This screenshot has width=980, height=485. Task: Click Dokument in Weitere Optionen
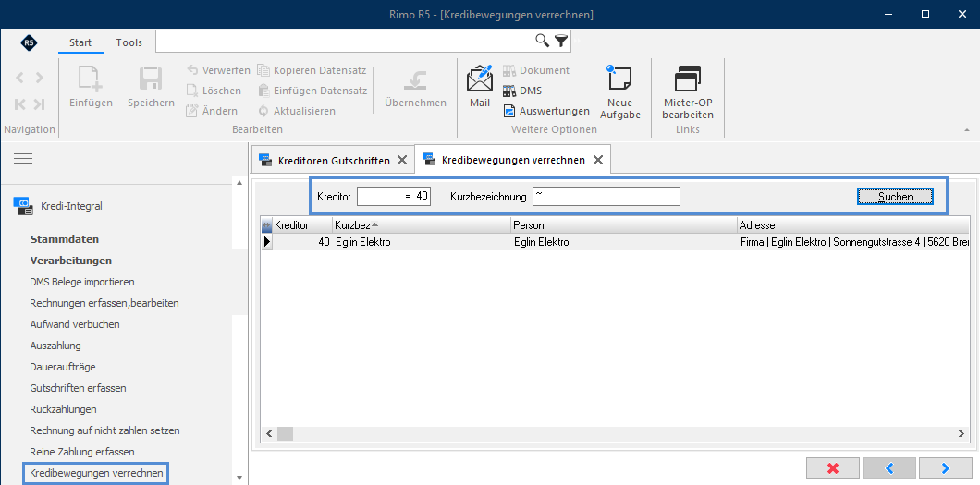point(535,70)
